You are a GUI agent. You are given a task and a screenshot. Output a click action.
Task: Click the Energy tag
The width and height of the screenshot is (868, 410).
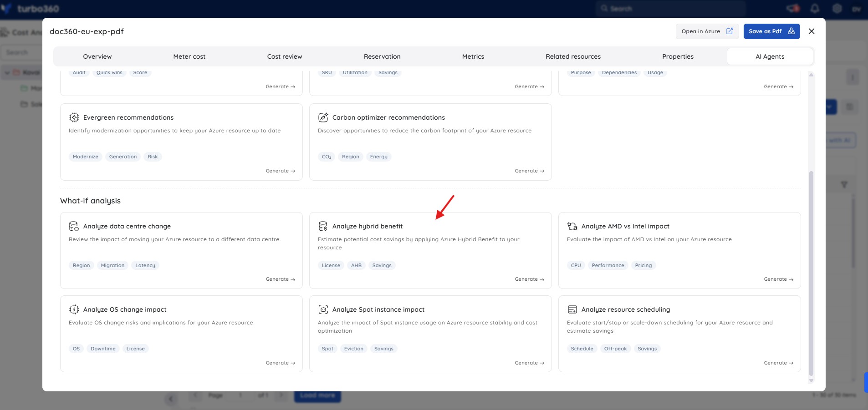[379, 157]
